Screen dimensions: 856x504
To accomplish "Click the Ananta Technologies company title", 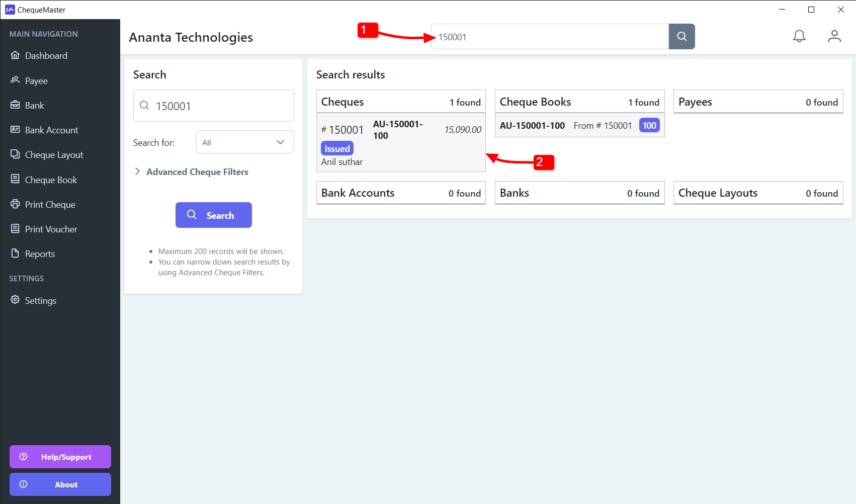I will [x=191, y=37].
